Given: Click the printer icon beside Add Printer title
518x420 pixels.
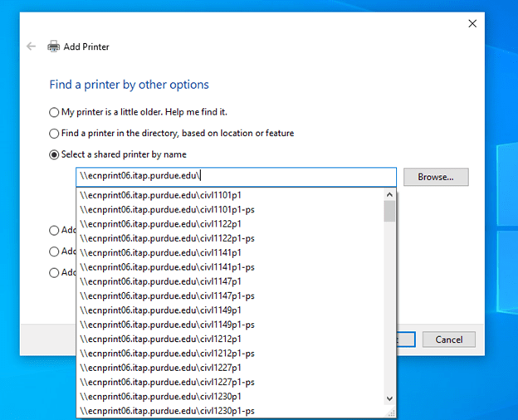Looking at the screenshot, I should [53, 46].
